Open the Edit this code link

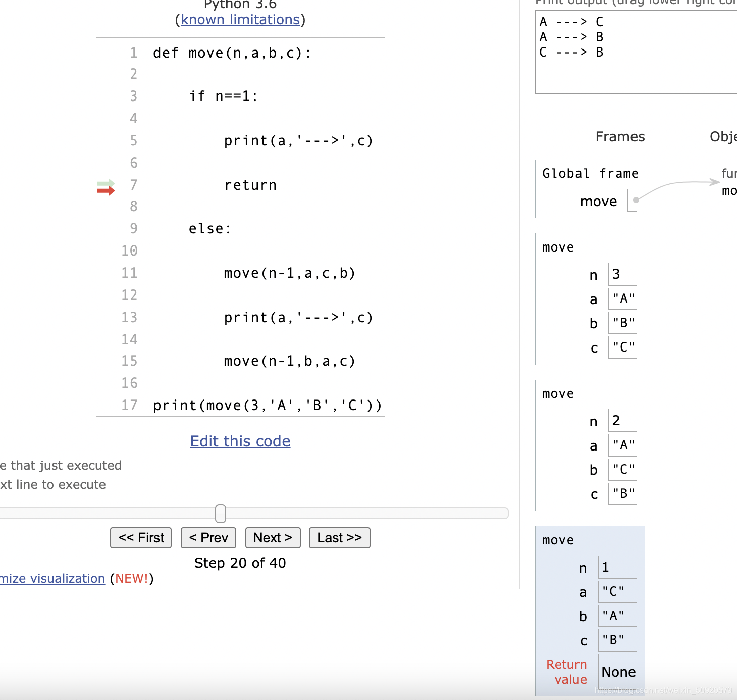pyautogui.click(x=240, y=441)
